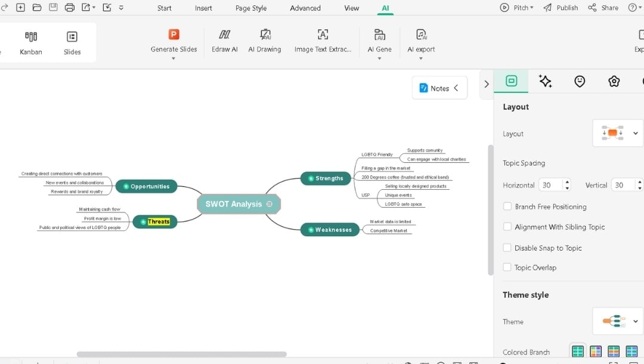Click the Vertical spacing input field

[624, 185]
